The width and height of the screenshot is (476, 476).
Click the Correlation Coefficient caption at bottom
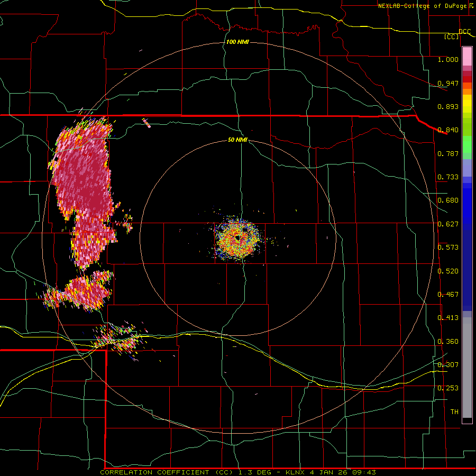point(238,472)
